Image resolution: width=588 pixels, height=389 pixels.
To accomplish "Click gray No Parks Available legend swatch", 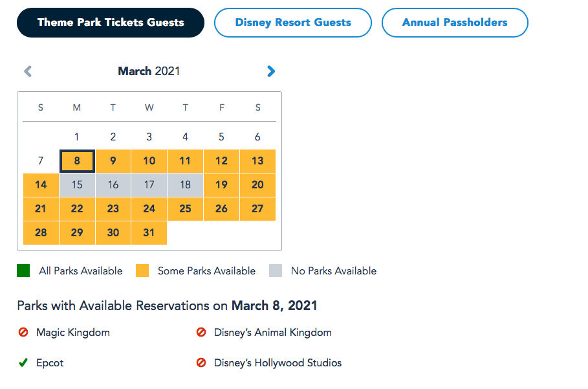I will [276, 271].
